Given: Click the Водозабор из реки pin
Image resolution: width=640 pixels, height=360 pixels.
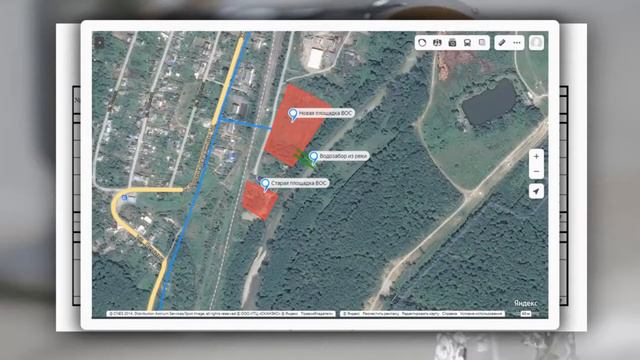Looking at the screenshot, I should tap(313, 158).
